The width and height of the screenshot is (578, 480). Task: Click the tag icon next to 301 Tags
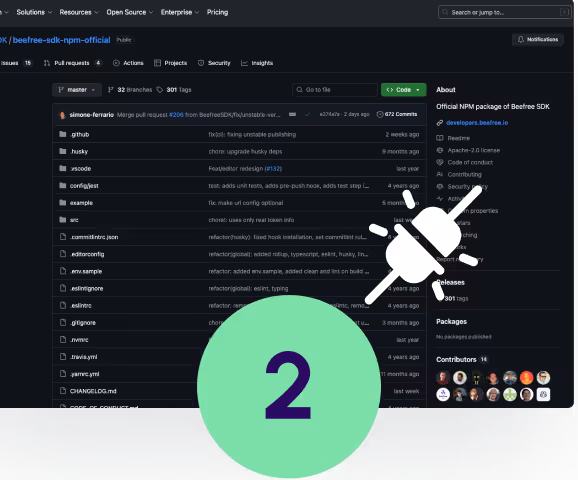(x=160, y=90)
